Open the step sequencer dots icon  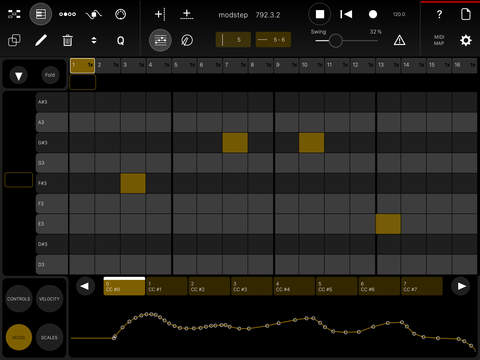click(67, 14)
